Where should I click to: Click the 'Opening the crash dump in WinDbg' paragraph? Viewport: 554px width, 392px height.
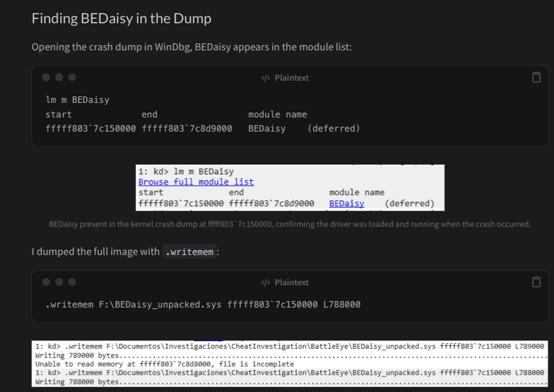click(x=191, y=47)
